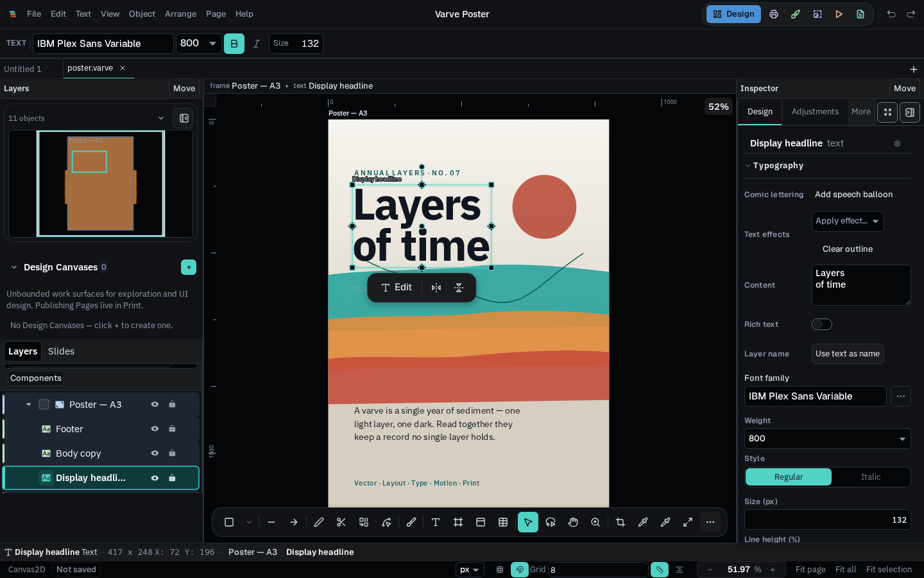This screenshot has height=578, width=924.
Task: Click Fit selection in status bar
Action: pyautogui.click(x=889, y=570)
